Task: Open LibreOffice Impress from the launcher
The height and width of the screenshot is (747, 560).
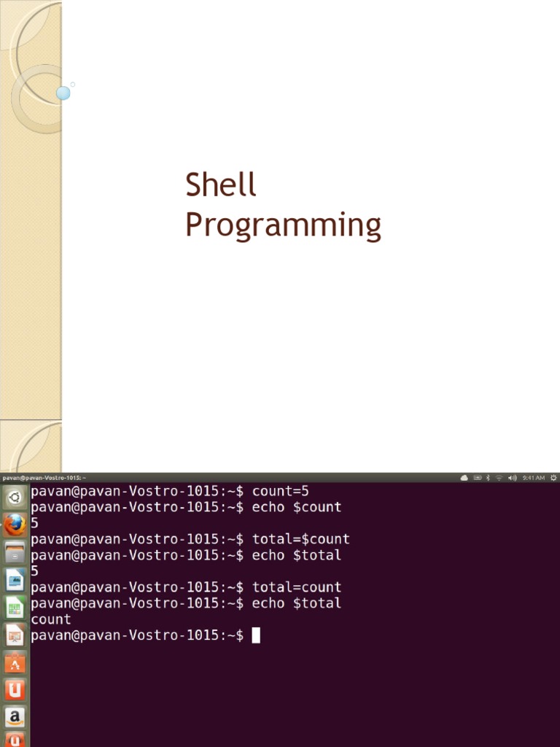Action: [x=15, y=635]
